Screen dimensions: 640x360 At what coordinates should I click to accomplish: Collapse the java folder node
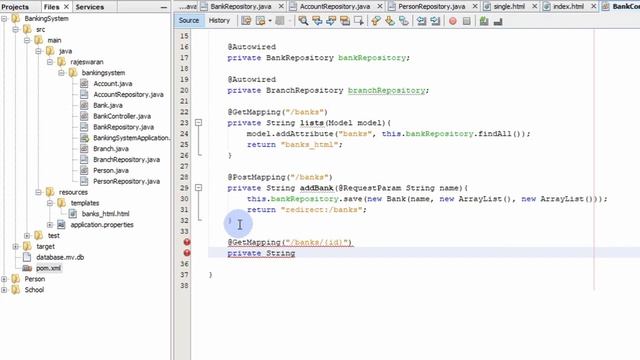(x=38, y=51)
